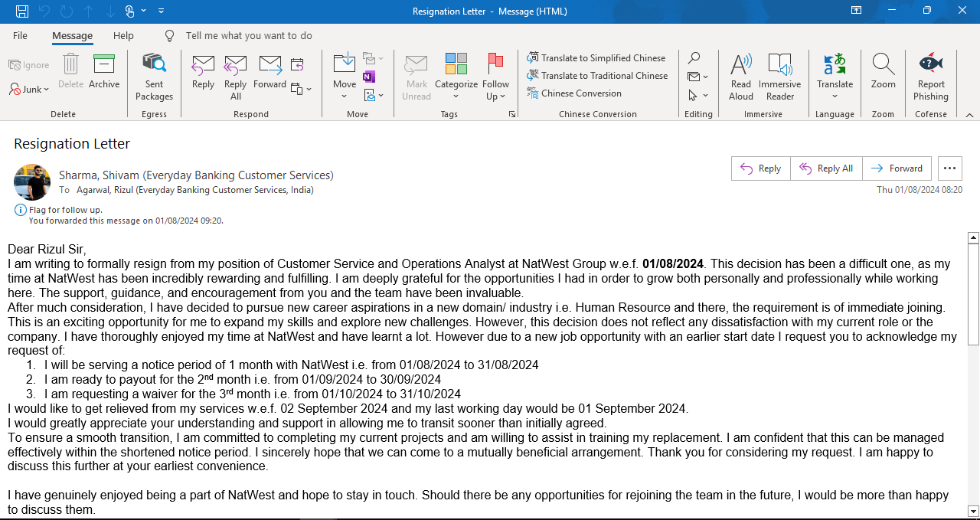Viewport: 980px width, 520px height.
Task: Collapse the ribbon with the chevron arrow
Action: [x=969, y=115]
